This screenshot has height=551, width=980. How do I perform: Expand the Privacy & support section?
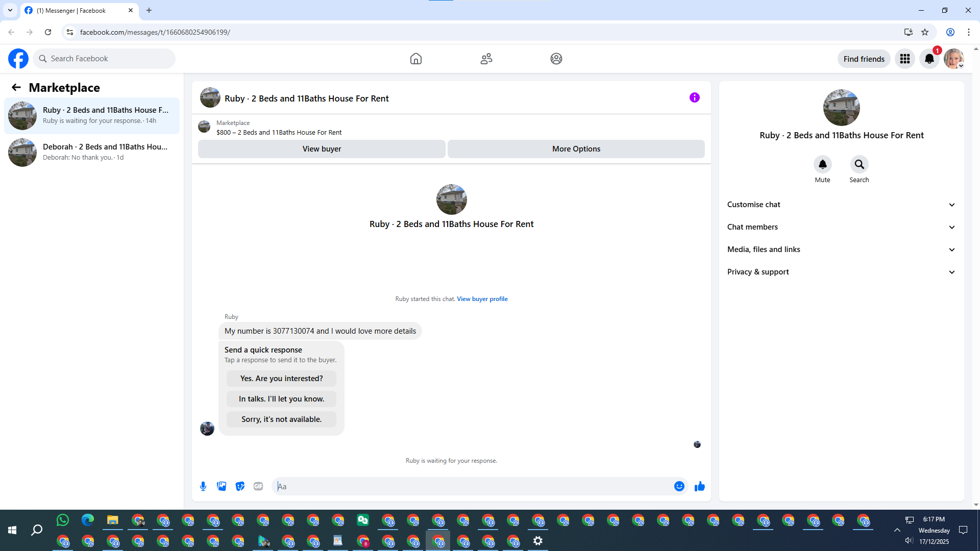(x=842, y=272)
